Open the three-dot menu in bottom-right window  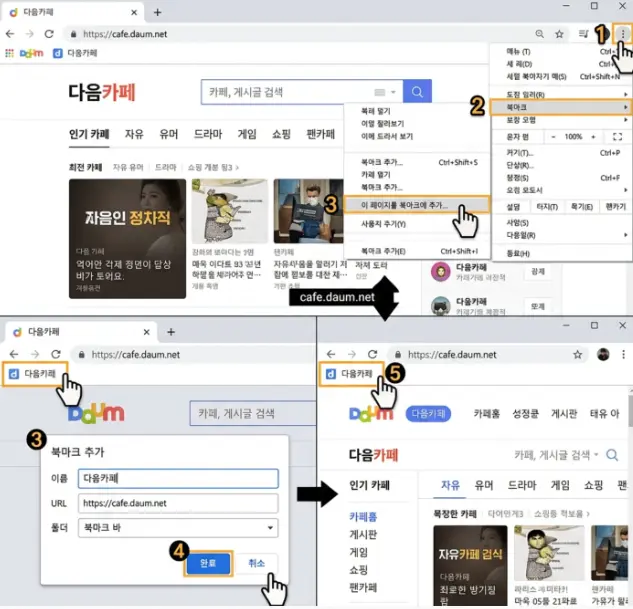[623, 354]
